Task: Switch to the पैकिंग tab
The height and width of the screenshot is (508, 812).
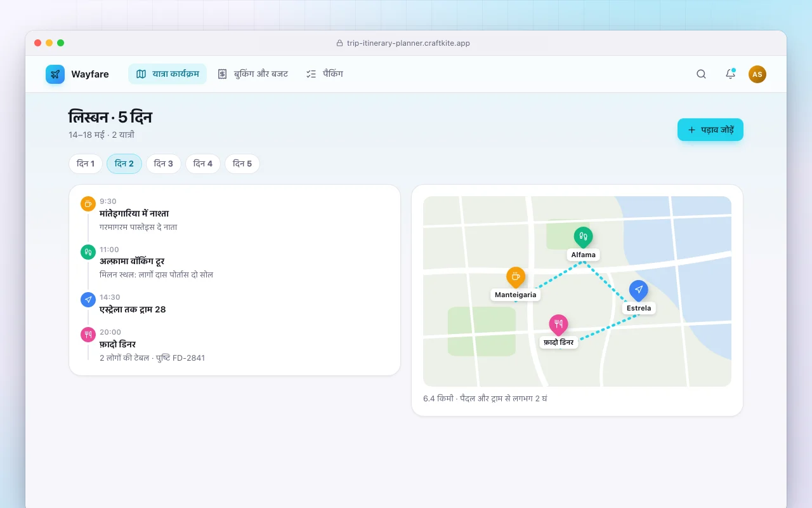Action: click(324, 74)
